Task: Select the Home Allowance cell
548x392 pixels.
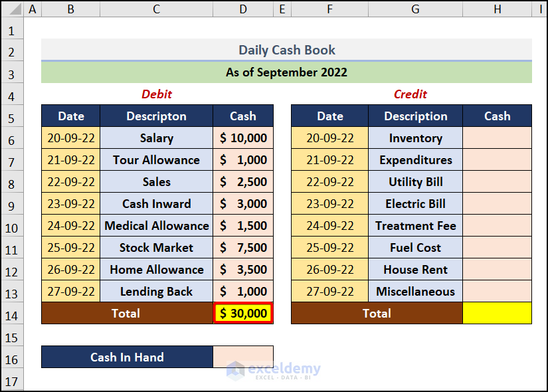Action: tap(156, 270)
